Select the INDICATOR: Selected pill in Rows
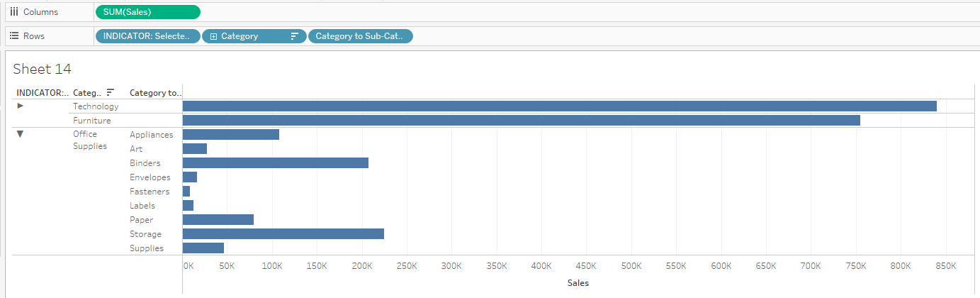The width and height of the screenshot is (980, 298). 147,36
